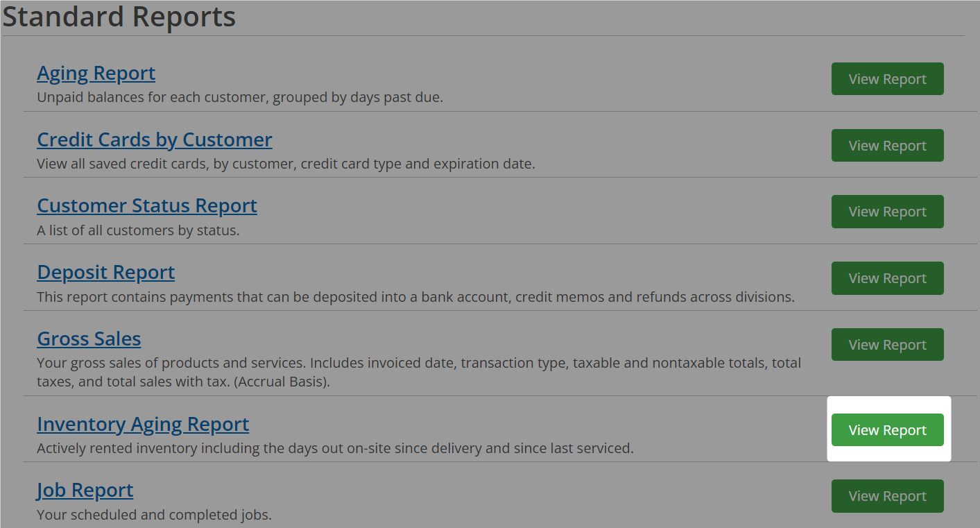Click View Report for Gross Sales
This screenshot has width=980, height=528.
tap(887, 344)
